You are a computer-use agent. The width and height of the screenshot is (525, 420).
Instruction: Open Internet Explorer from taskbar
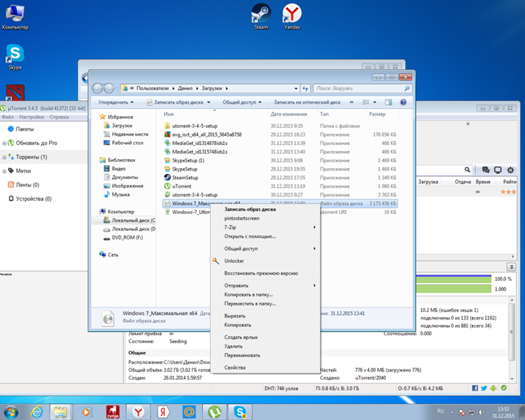[37, 411]
